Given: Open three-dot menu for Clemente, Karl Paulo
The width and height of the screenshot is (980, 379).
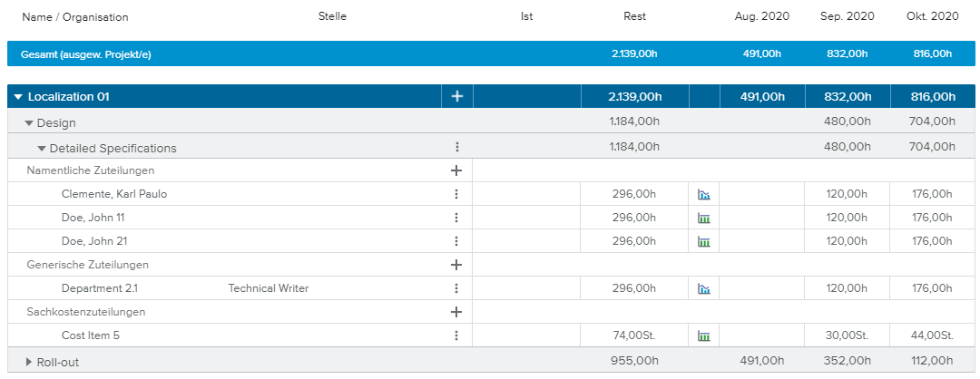Looking at the screenshot, I should (x=456, y=194).
